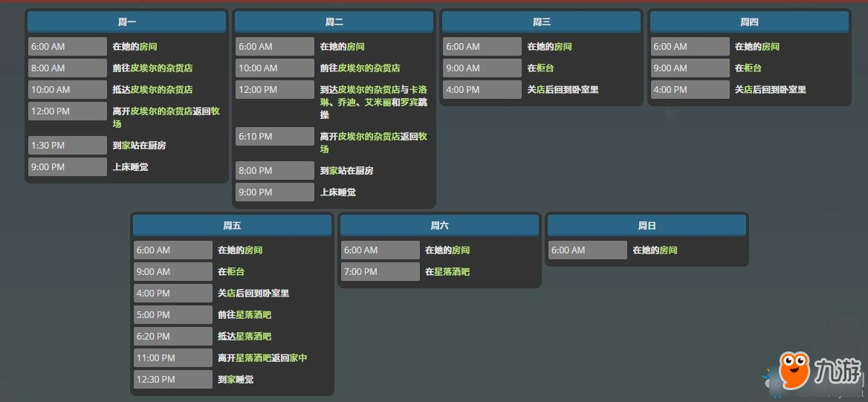
Task: Click the 1:30 PM time cell on Monday
Action: 68,146
